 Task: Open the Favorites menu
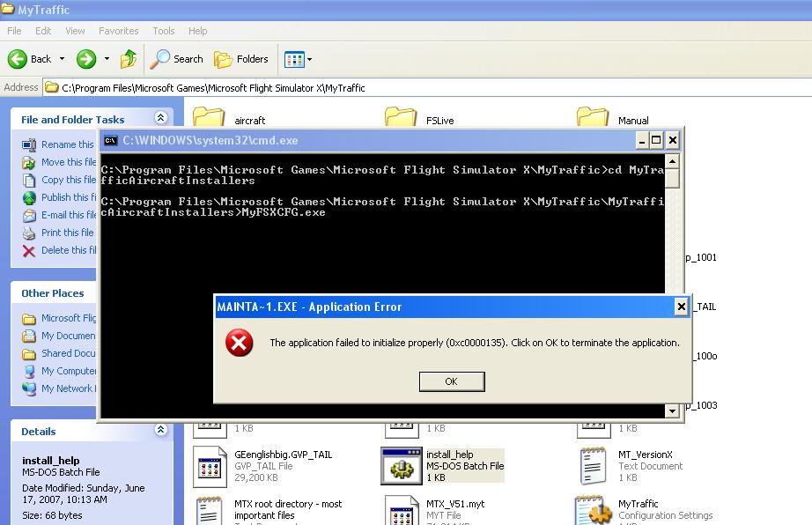click(x=119, y=31)
